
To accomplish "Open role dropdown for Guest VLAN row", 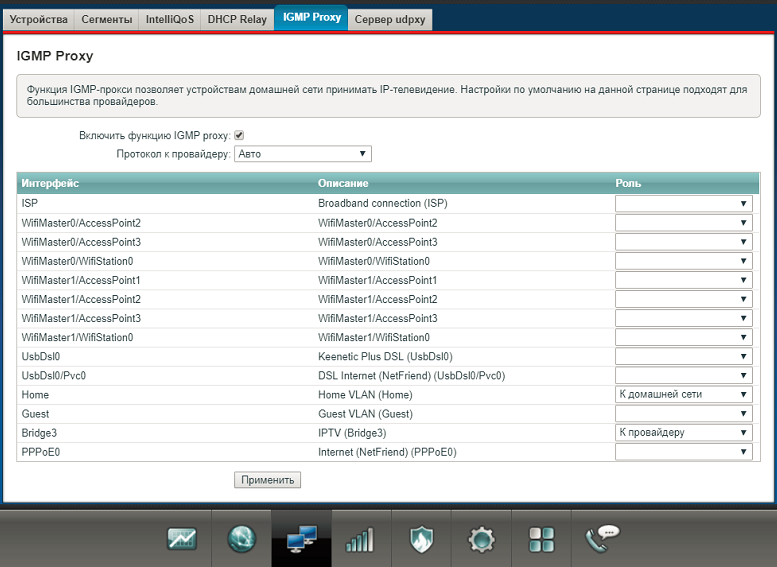I will click(x=683, y=414).
